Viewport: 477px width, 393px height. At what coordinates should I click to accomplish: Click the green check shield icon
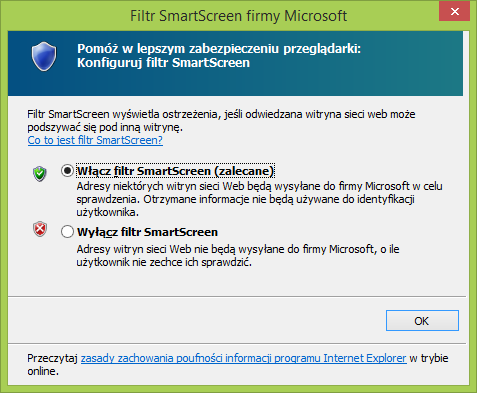[40, 173]
